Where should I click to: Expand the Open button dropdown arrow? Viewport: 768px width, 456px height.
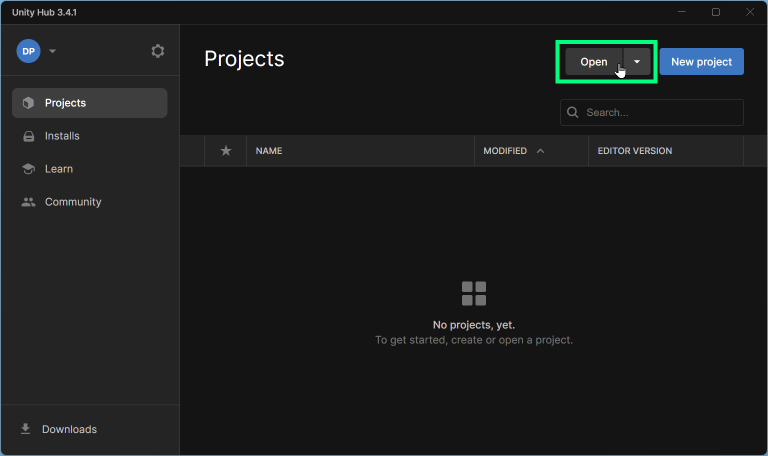[x=637, y=62]
